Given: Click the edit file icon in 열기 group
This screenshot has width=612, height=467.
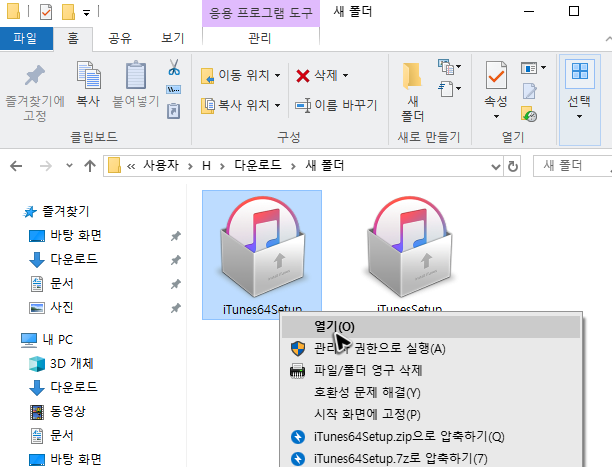Looking at the screenshot, I should [x=530, y=91].
